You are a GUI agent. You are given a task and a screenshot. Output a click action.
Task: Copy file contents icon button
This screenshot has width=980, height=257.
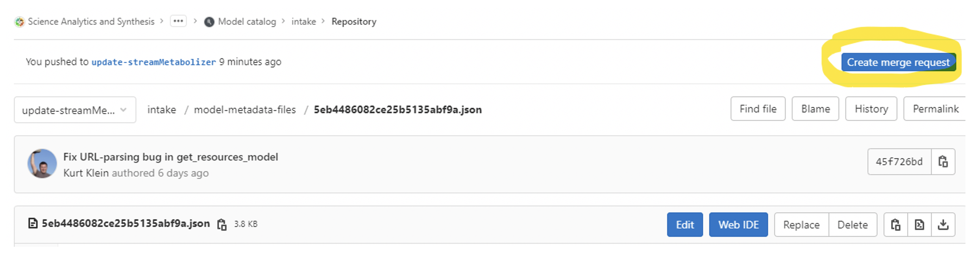[x=895, y=225]
